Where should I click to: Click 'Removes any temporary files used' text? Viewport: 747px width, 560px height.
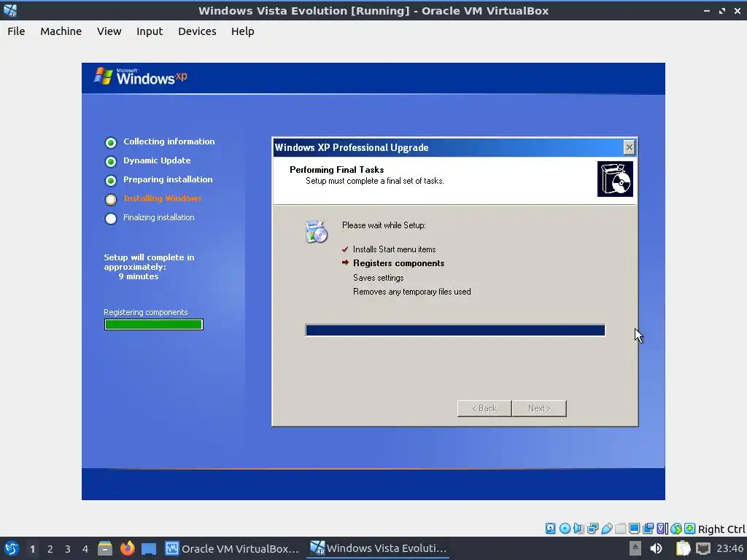point(411,292)
